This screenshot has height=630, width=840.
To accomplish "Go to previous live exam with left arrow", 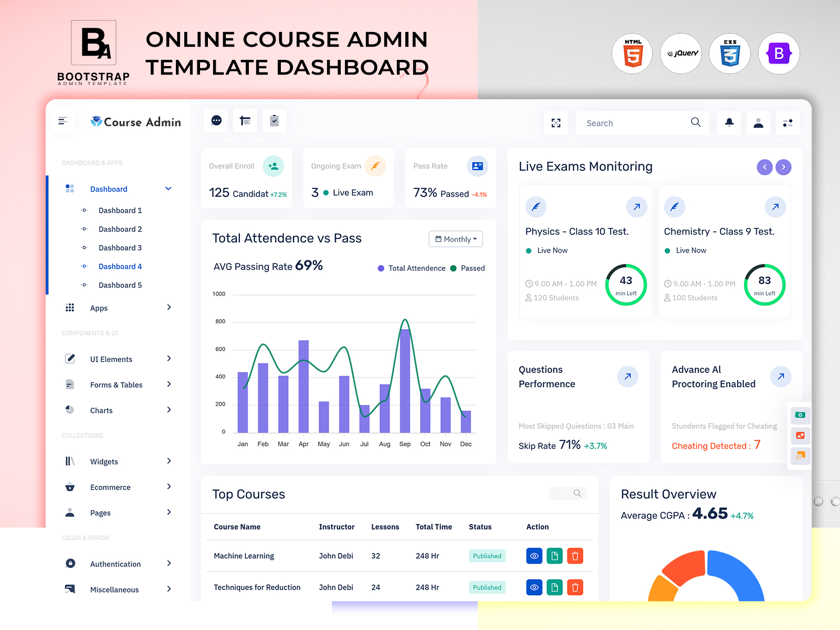I will click(x=764, y=167).
